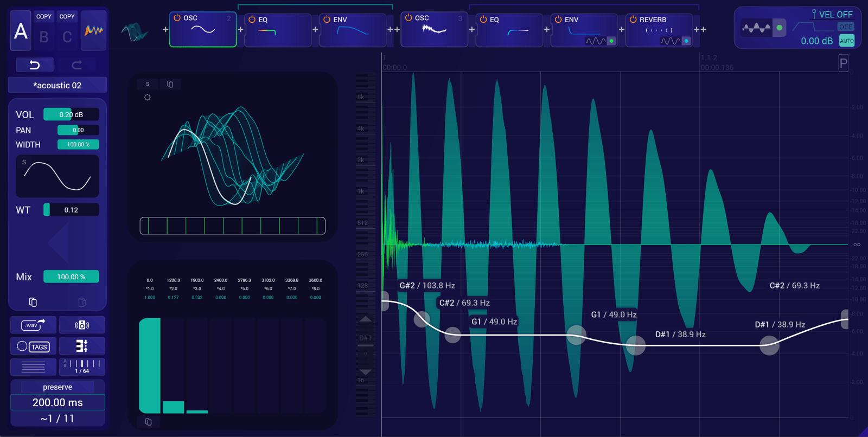Viewport: 868px width, 437px height.
Task: Click the infinity symbol on right scale
Action: click(857, 245)
